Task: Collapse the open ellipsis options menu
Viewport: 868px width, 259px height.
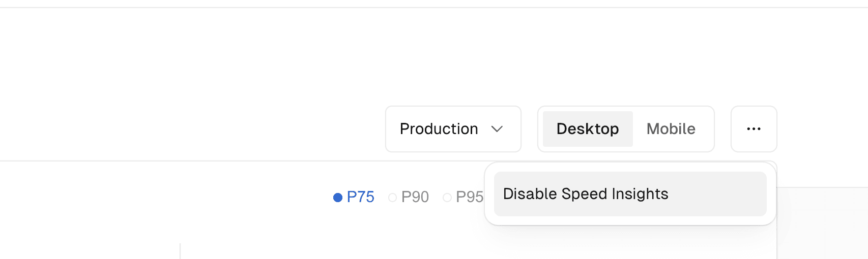Action: (754, 129)
